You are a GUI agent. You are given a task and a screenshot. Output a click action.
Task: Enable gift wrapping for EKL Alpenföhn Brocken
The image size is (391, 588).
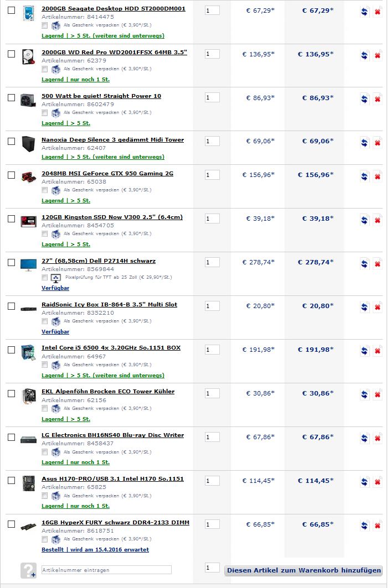[45, 408]
